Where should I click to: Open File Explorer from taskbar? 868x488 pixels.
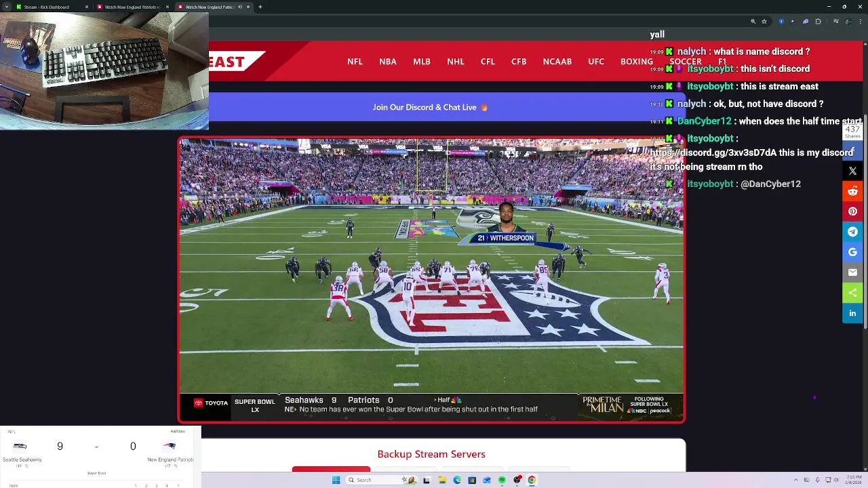point(442,480)
